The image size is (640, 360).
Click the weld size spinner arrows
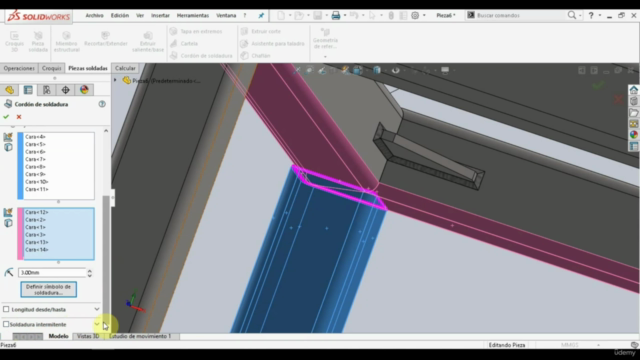tap(89, 272)
